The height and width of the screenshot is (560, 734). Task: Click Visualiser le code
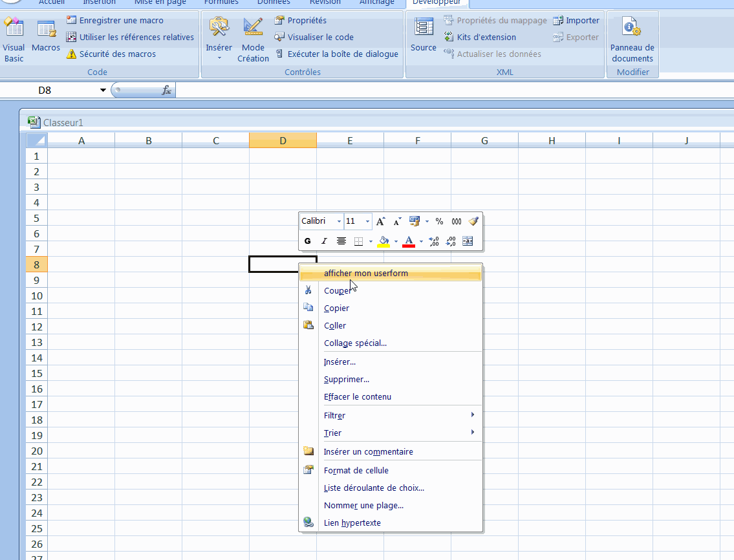[x=314, y=37]
